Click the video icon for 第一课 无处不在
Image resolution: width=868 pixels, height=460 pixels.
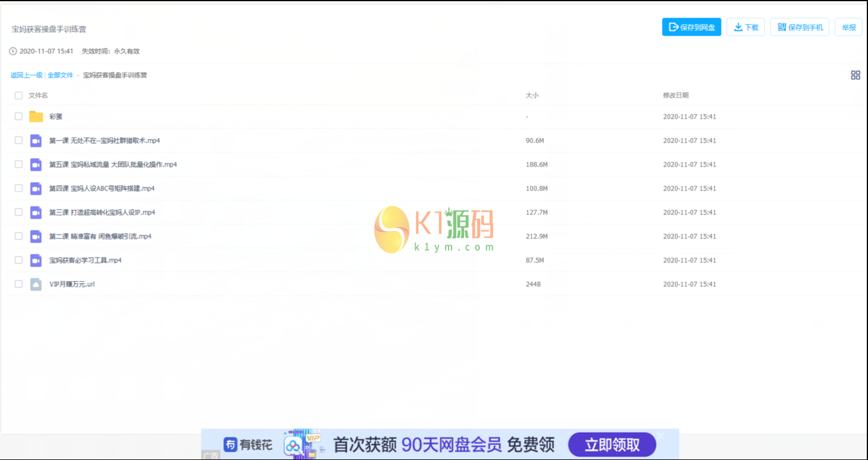36,140
